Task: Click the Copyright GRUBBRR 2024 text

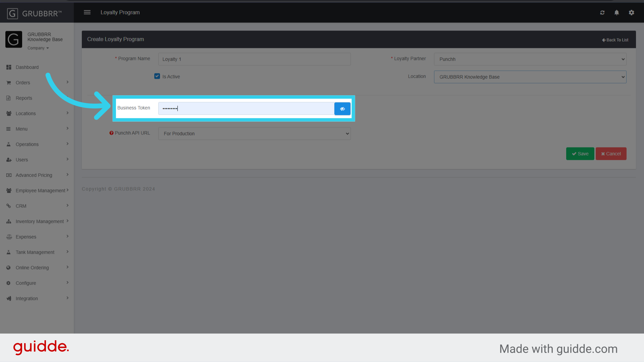Action: (118, 189)
